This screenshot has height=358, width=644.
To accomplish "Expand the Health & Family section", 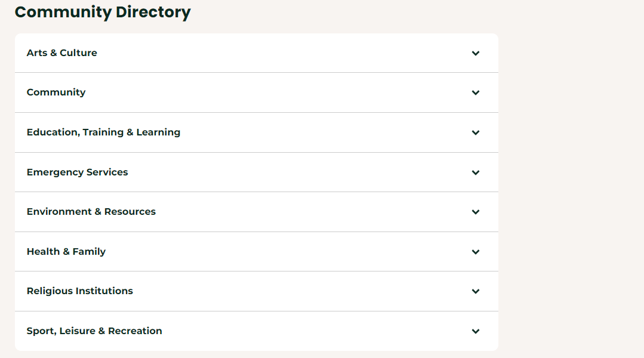I will pos(257,251).
